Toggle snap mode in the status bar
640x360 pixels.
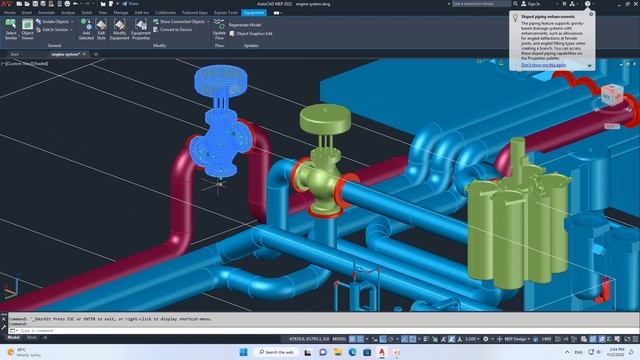(360, 339)
